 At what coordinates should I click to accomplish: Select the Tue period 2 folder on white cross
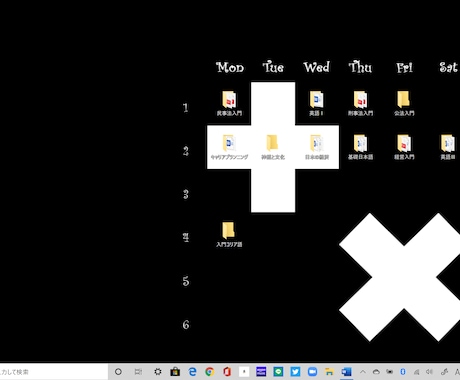[x=273, y=147]
